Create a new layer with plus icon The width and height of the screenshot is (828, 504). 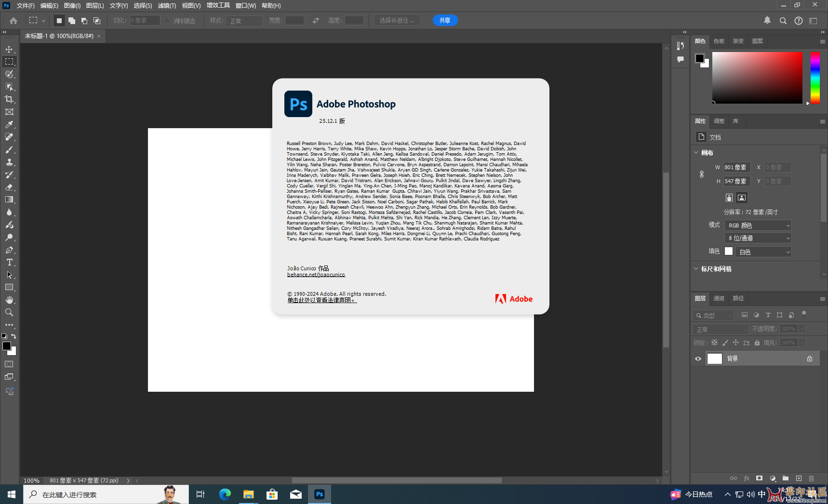(799, 478)
